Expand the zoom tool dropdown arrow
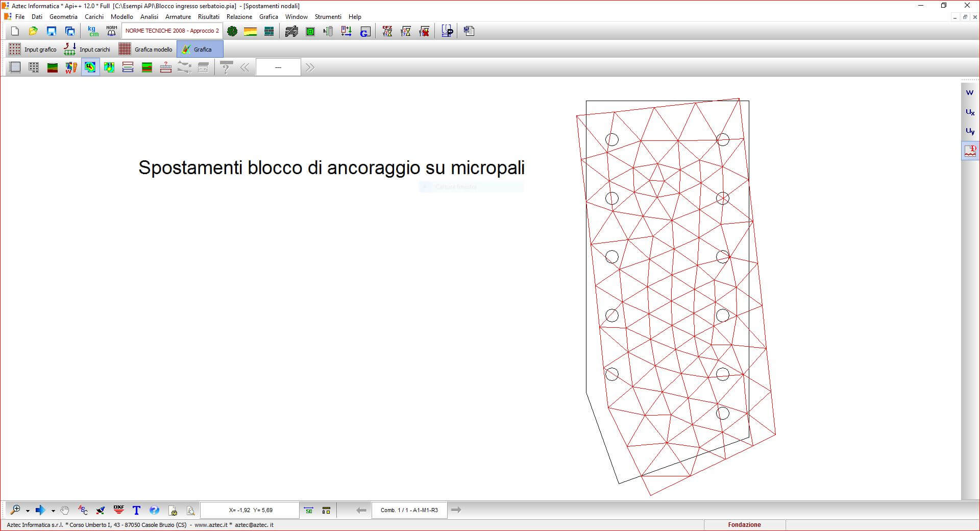Screen dimensions: 980x531 (x=28, y=510)
